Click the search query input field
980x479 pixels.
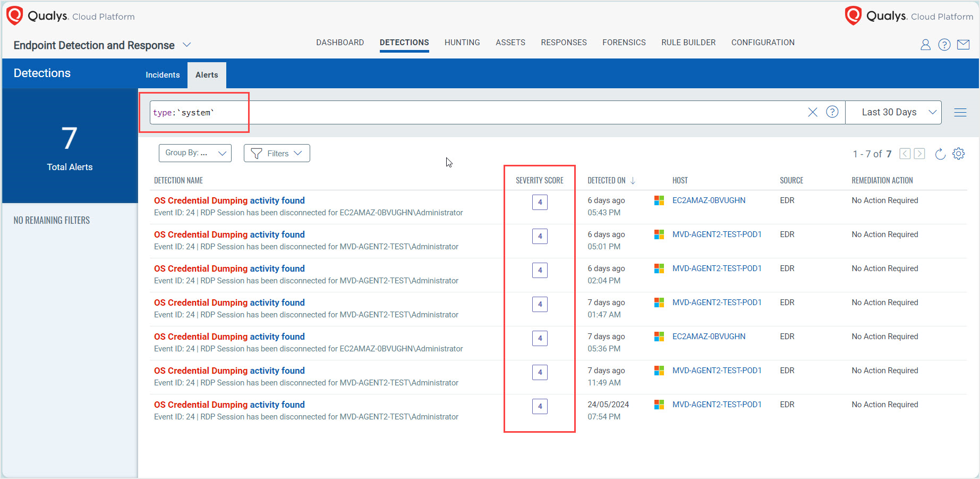478,112
